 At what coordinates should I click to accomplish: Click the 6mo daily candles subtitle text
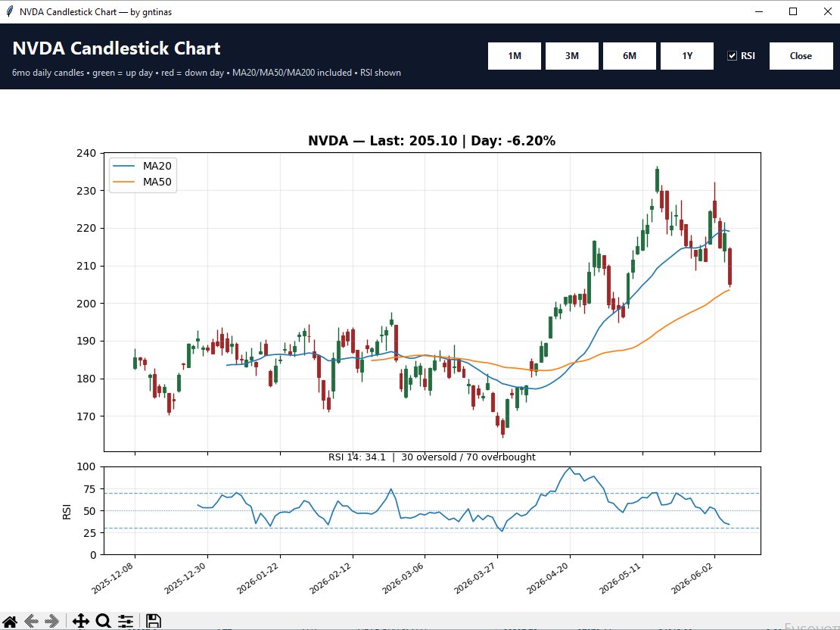point(207,73)
